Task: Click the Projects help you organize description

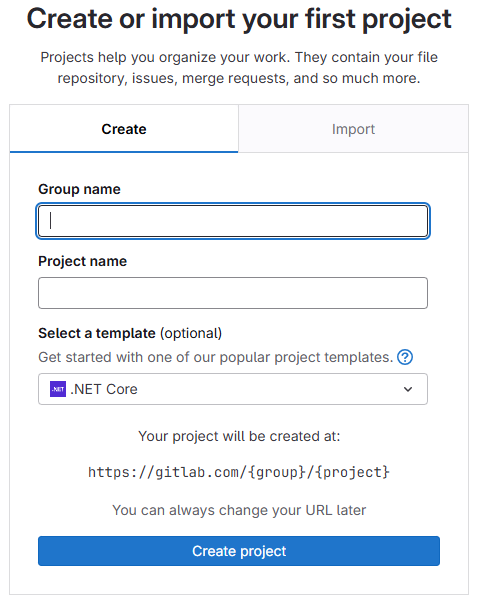Action: [x=239, y=67]
